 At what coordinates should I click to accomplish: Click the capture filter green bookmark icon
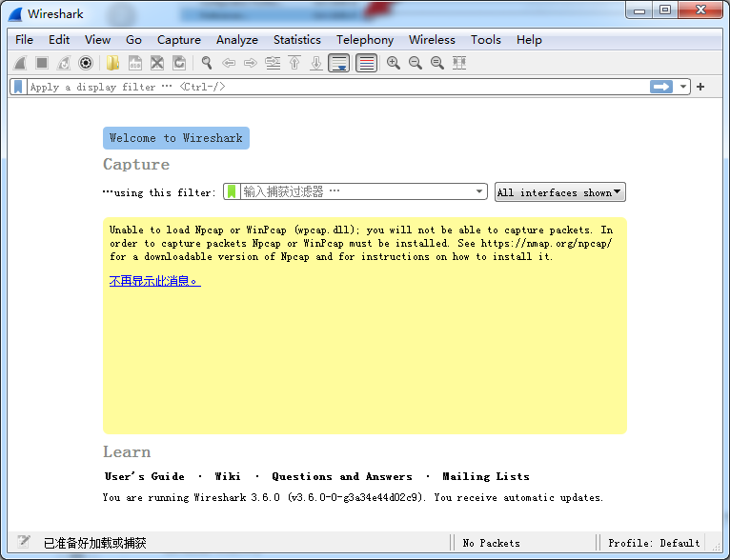[232, 191]
